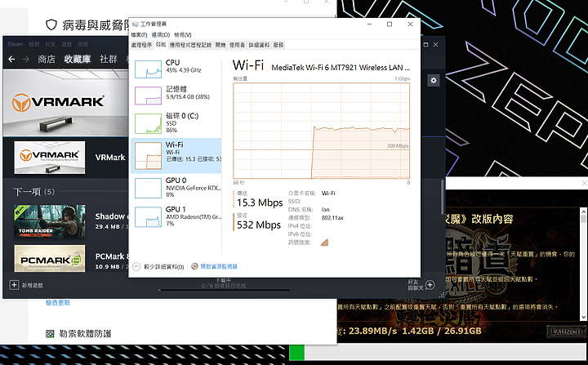The height and width of the screenshot is (365, 588).
Task: Open the Steam settings gear icon
Action: click(434, 80)
